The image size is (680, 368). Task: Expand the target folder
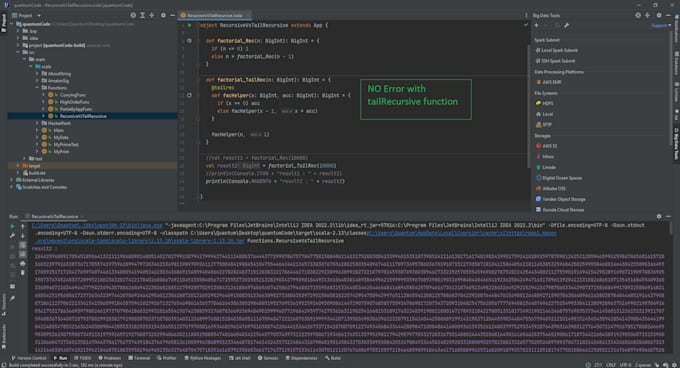[18, 166]
